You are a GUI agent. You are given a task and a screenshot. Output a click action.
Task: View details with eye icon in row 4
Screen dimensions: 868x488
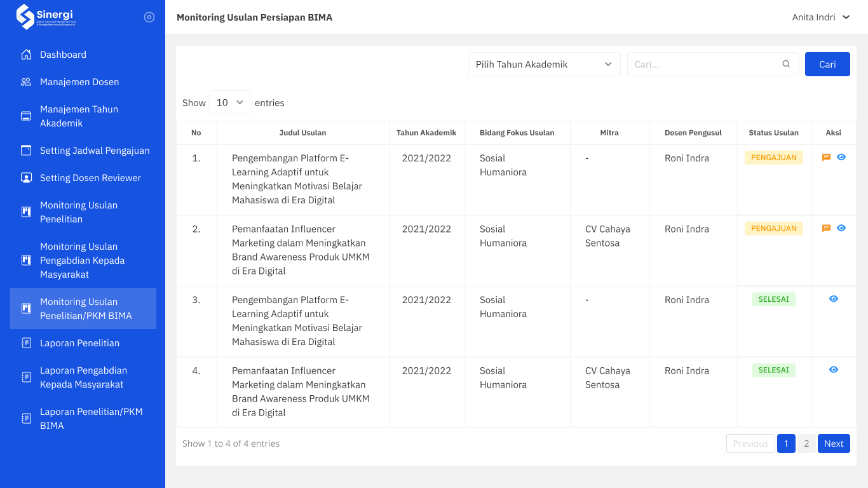(x=834, y=369)
